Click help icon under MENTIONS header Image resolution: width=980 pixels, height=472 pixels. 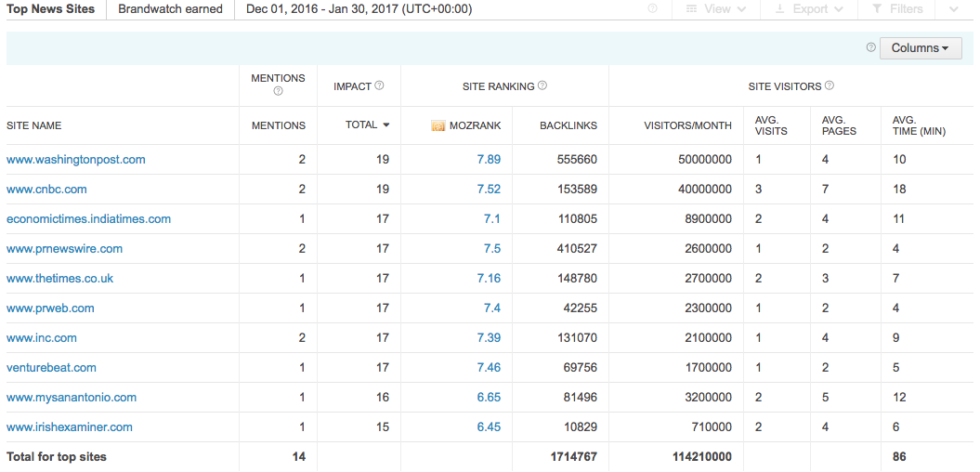coord(278,91)
